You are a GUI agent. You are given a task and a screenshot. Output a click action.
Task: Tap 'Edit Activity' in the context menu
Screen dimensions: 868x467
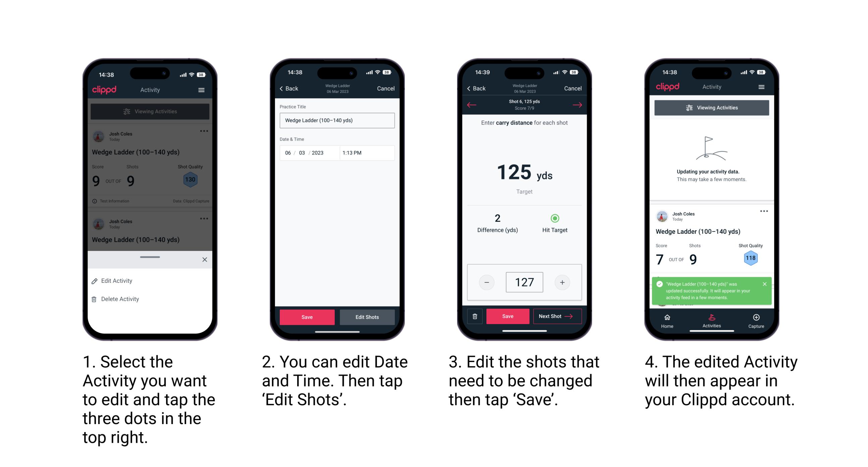pos(117,281)
